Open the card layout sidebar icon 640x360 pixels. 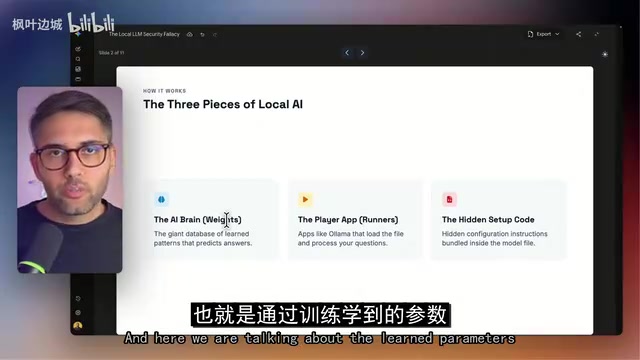pyautogui.click(x=78, y=79)
